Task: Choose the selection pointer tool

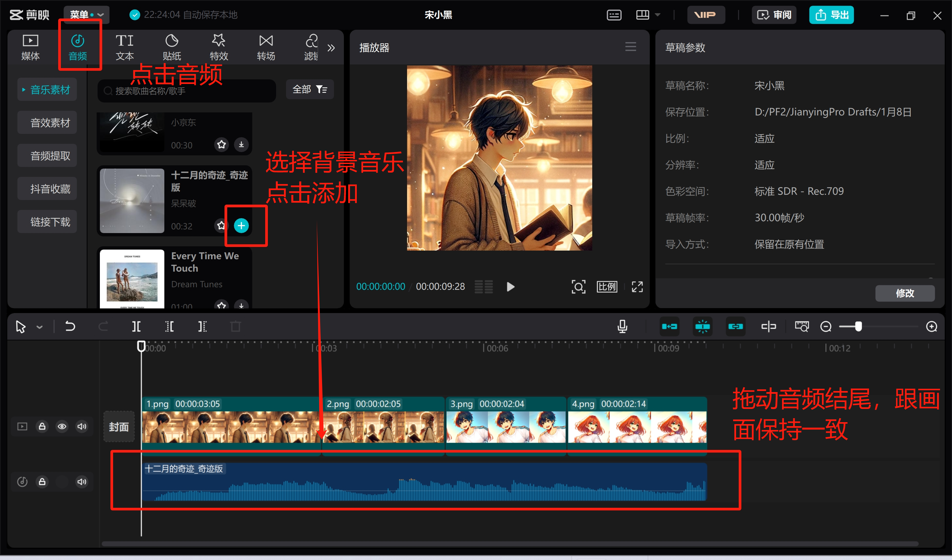Action: tap(21, 327)
